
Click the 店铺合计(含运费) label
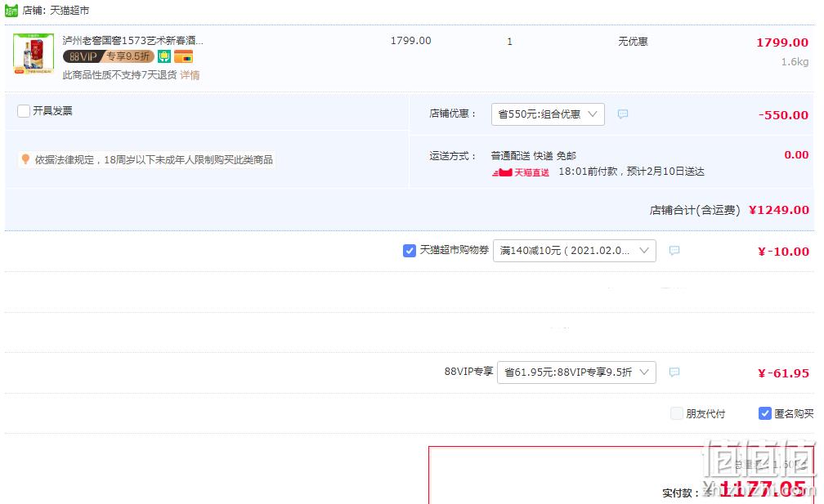[695, 210]
